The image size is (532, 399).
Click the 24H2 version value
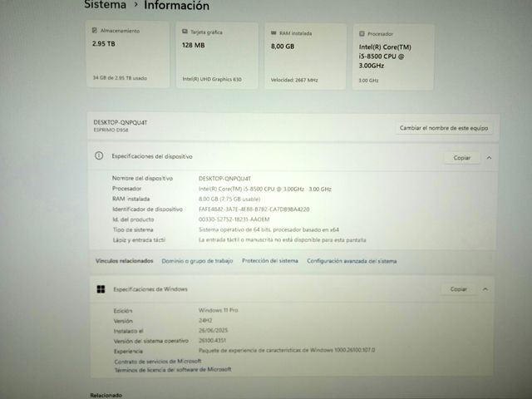click(x=205, y=320)
